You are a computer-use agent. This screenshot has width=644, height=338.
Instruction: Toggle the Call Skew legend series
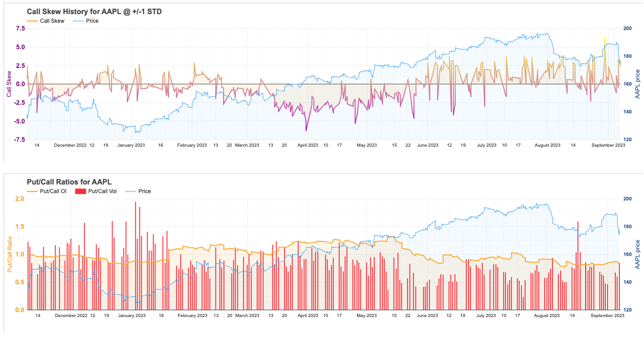[x=46, y=21]
